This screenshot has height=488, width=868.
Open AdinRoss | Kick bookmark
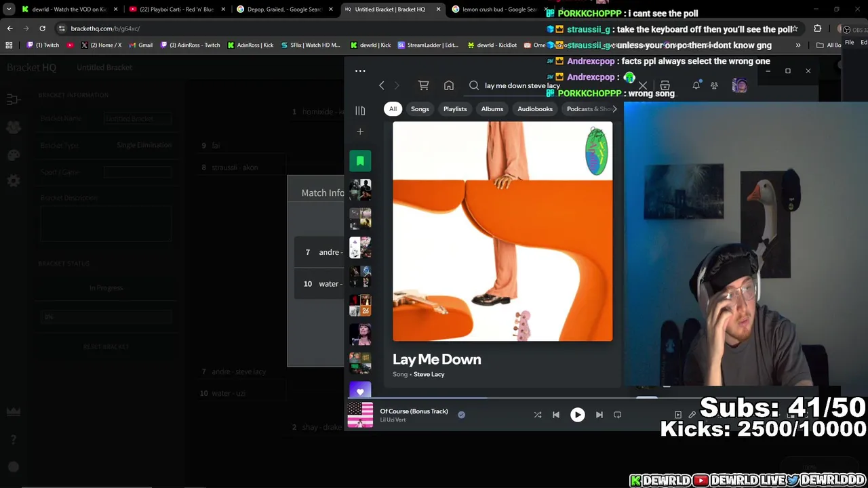251,45
